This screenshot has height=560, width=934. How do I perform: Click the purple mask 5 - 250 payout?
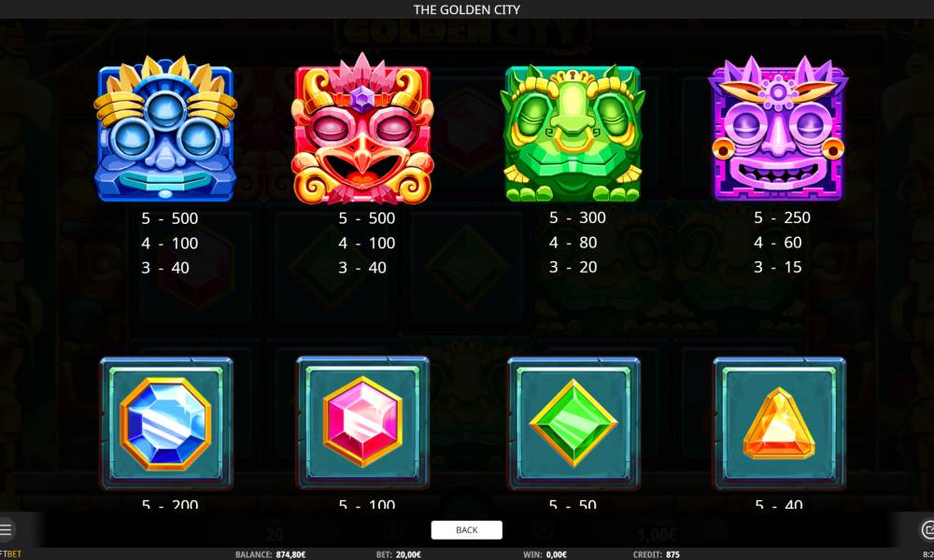[782, 217]
